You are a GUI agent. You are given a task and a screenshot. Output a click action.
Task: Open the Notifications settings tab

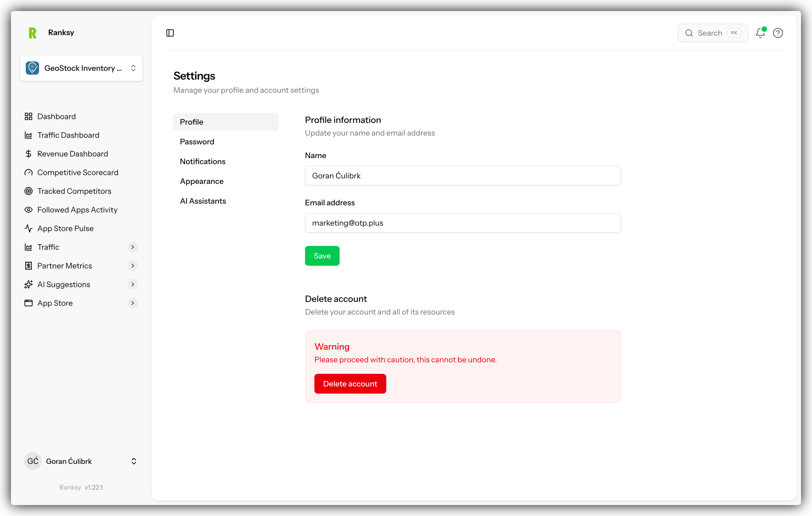click(x=226, y=161)
